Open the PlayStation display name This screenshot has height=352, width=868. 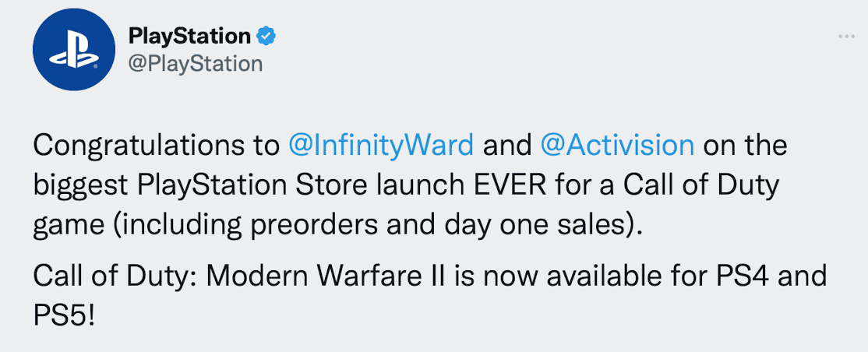pyautogui.click(x=189, y=37)
